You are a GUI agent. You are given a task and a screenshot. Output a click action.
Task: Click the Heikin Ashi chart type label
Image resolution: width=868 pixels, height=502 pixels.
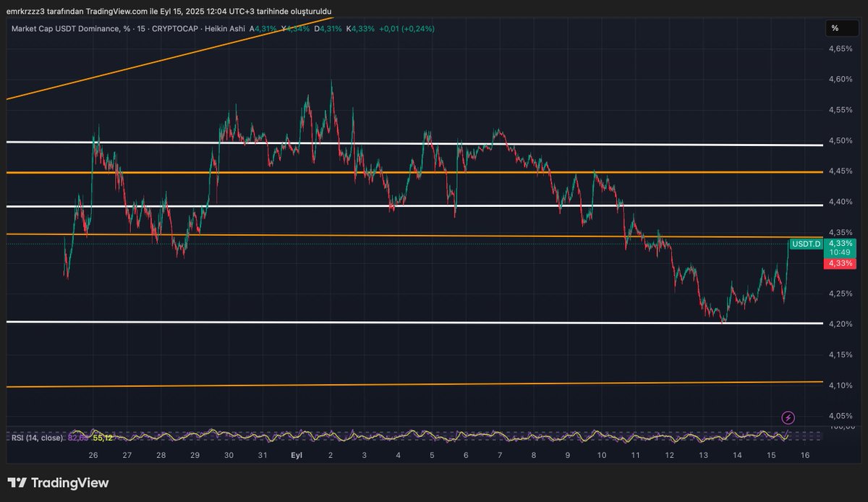(x=225, y=28)
